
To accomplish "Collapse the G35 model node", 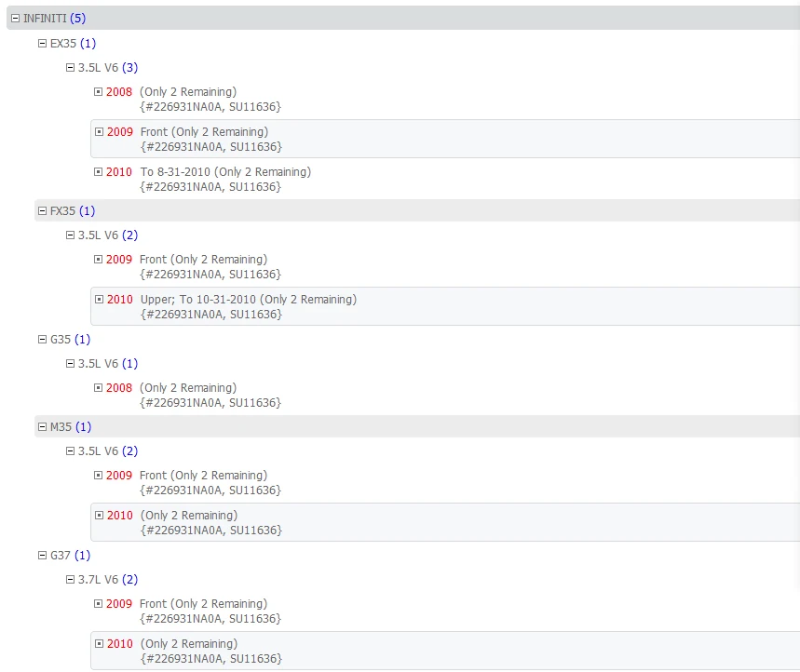I will click(42, 340).
